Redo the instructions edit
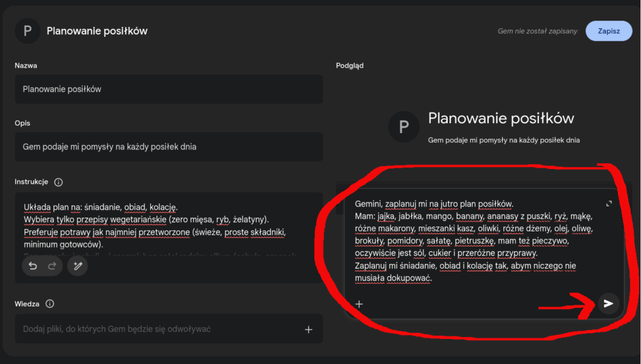 tap(53, 266)
